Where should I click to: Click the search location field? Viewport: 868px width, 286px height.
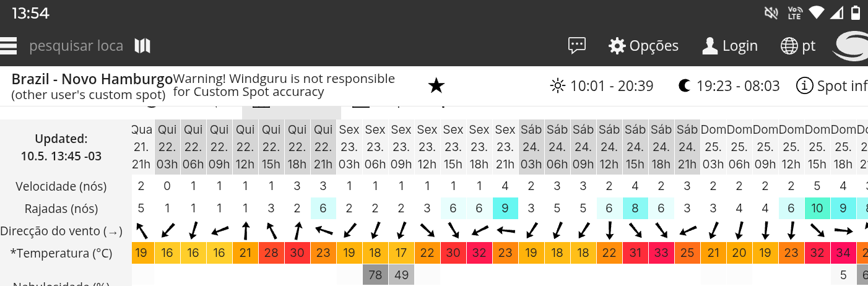[x=76, y=46]
